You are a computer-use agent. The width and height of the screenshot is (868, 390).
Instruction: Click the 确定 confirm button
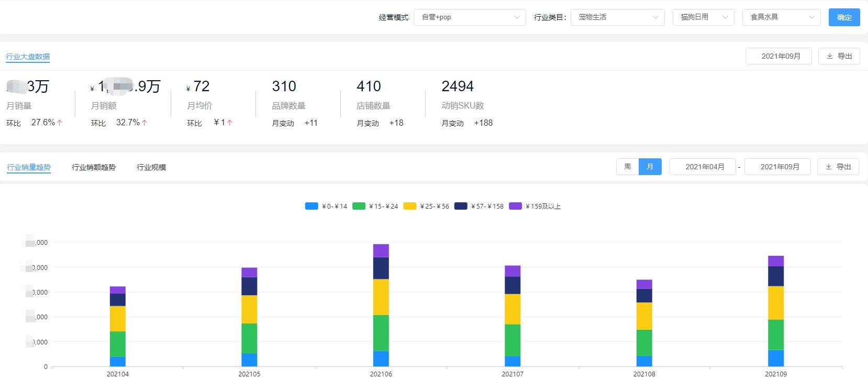(844, 17)
